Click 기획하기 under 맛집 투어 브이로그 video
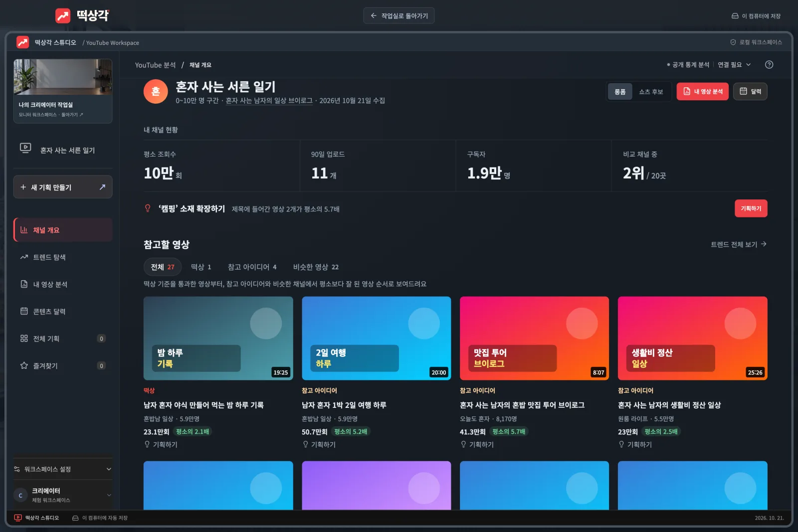 pyautogui.click(x=477, y=444)
